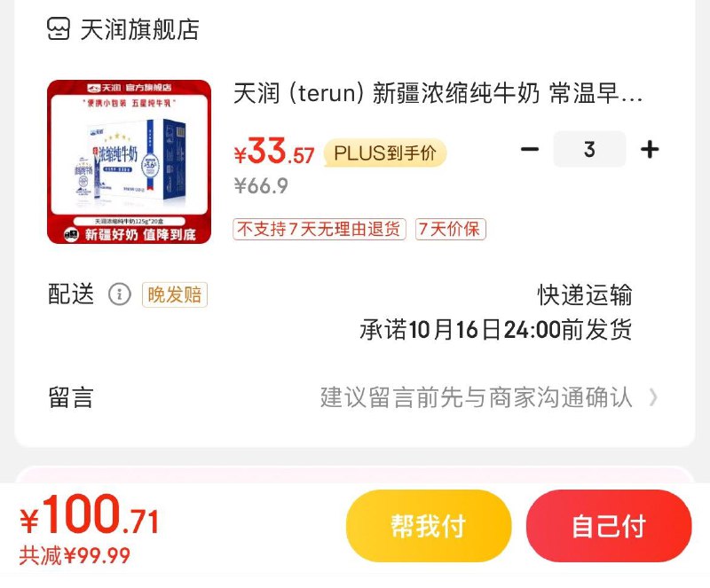
Task: Tap the ¥100.71 total amount
Action: [90, 515]
